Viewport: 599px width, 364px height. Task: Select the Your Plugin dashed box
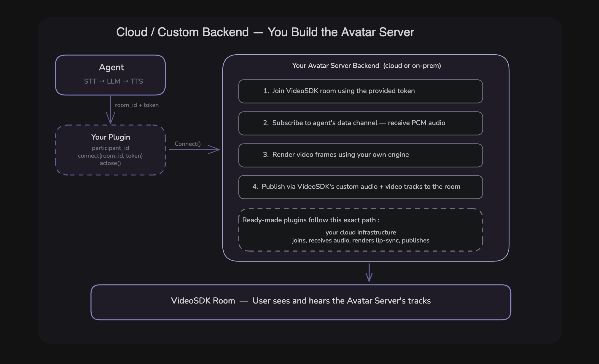click(110, 150)
